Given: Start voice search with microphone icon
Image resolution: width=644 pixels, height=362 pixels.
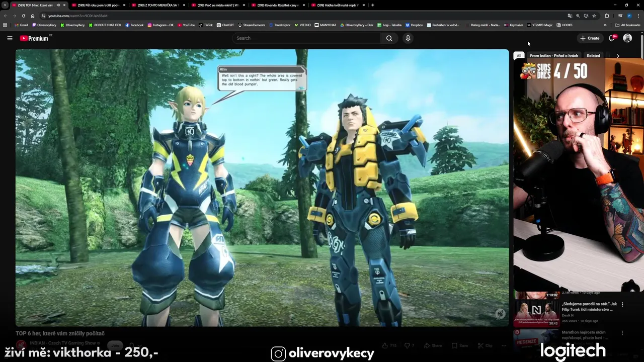Looking at the screenshot, I should [x=408, y=38].
